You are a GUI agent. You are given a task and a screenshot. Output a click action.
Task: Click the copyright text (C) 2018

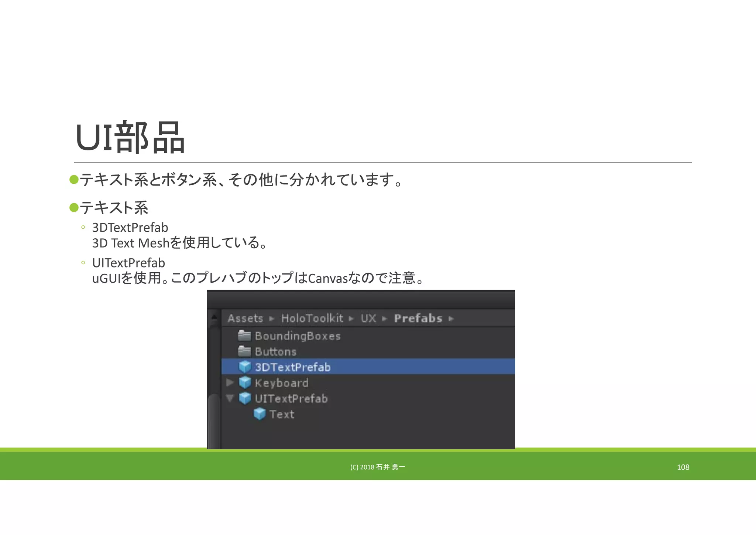(378, 467)
